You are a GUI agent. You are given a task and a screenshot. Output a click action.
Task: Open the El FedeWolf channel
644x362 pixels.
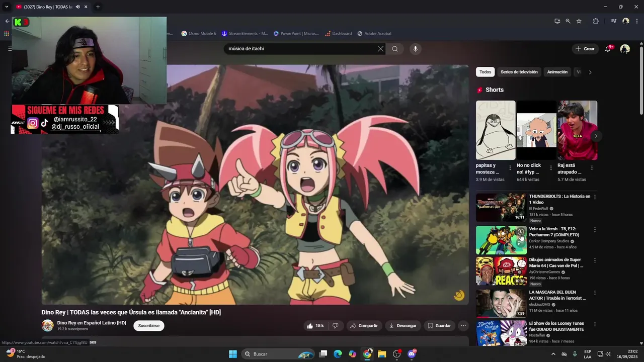point(538,209)
